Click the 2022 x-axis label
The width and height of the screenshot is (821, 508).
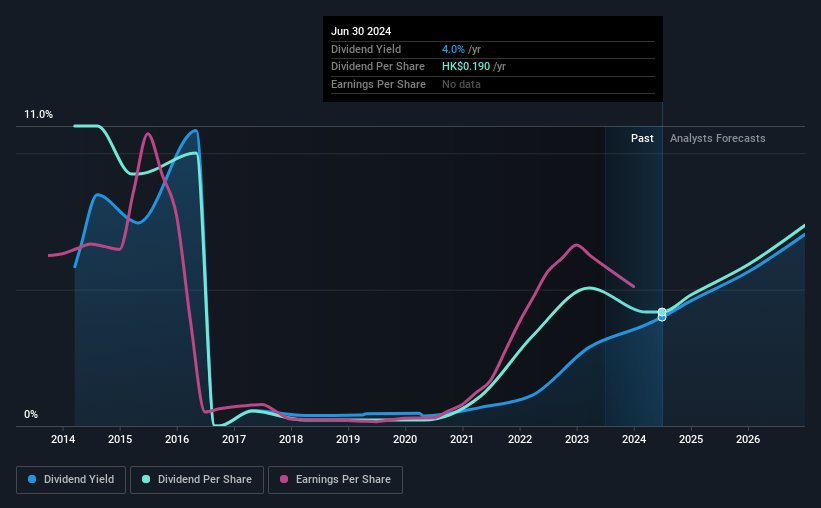pos(520,439)
